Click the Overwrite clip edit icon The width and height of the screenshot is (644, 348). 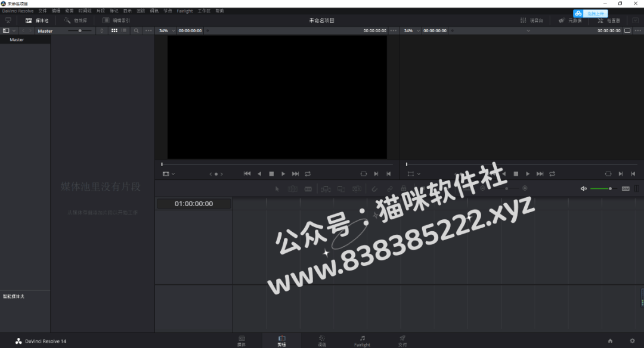(341, 189)
